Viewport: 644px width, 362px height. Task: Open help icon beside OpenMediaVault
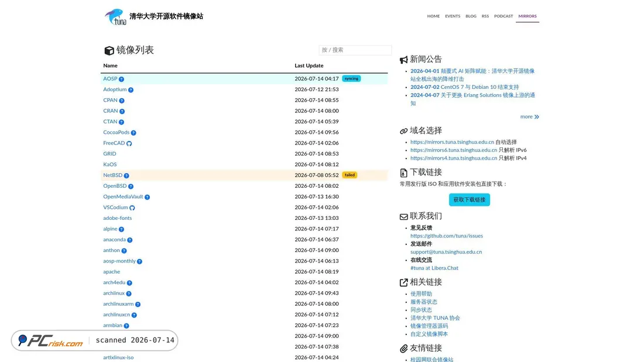[x=147, y=197]
